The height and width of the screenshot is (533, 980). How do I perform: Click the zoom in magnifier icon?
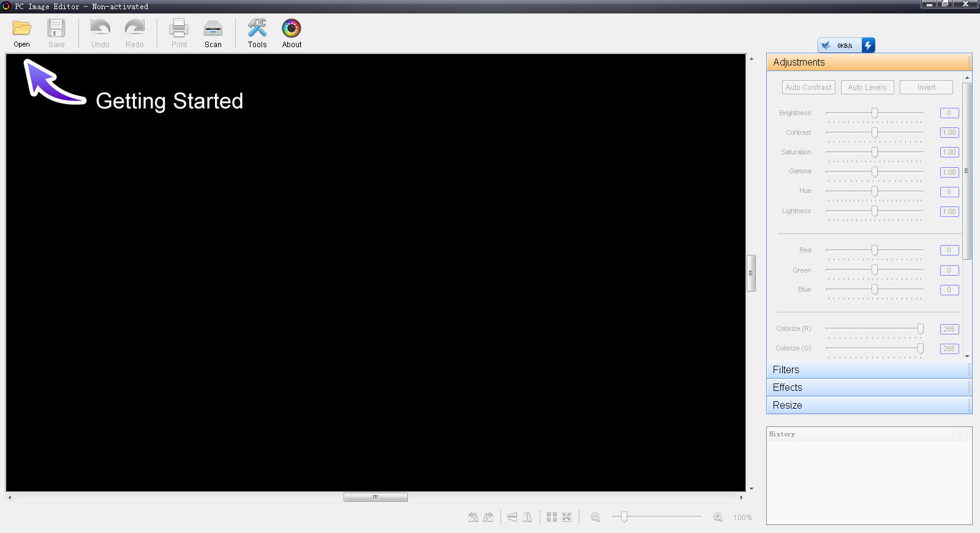click(x=718, y=517)
